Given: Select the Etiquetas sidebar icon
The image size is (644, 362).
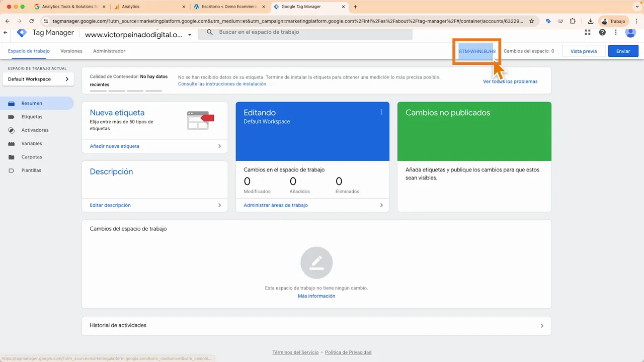Looking at the screenshot, I should pyautogui.click(x=12, y=116).
